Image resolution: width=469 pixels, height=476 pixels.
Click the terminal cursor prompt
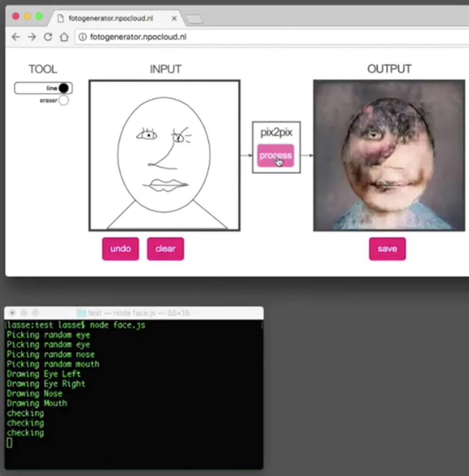[9, 443]
